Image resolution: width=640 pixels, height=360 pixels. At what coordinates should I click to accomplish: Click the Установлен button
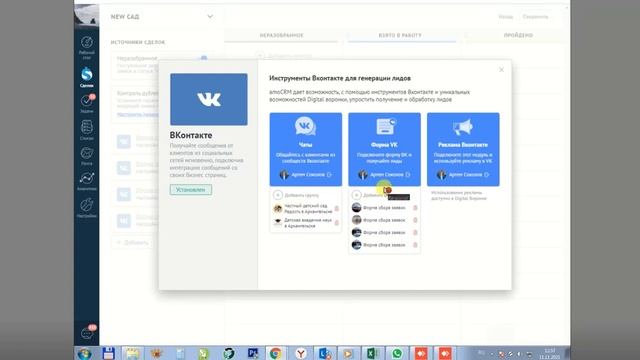pos(191,190)
